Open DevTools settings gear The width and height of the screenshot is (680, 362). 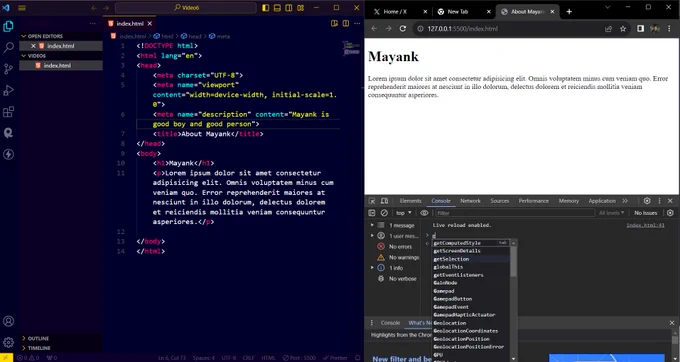(x=647, y=201)
